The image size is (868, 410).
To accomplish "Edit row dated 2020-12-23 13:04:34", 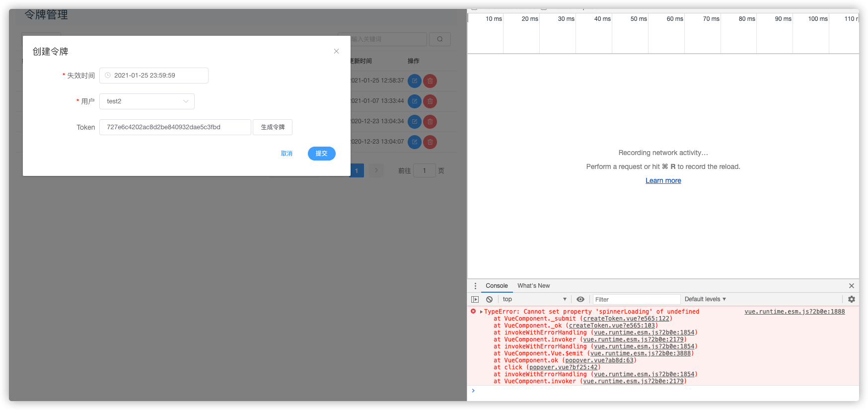I will [415, 122].
